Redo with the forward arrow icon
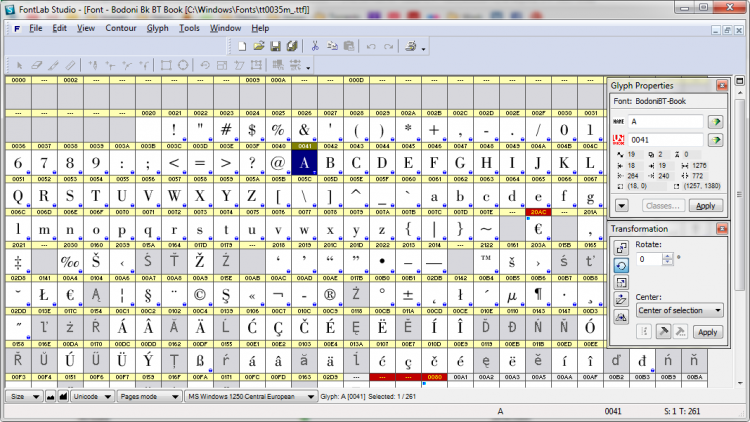The image size is (750, 422). (x=388, y=46)
